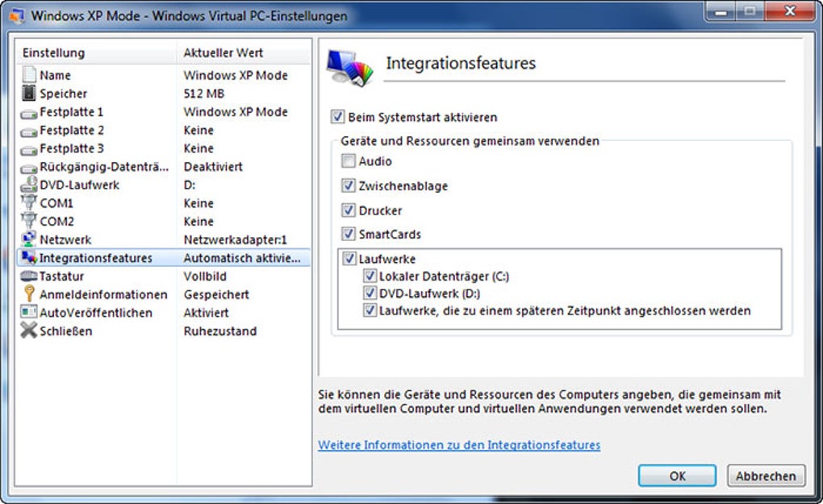Toggle the Laufwerke parent checkbox

tap(349, 258)
